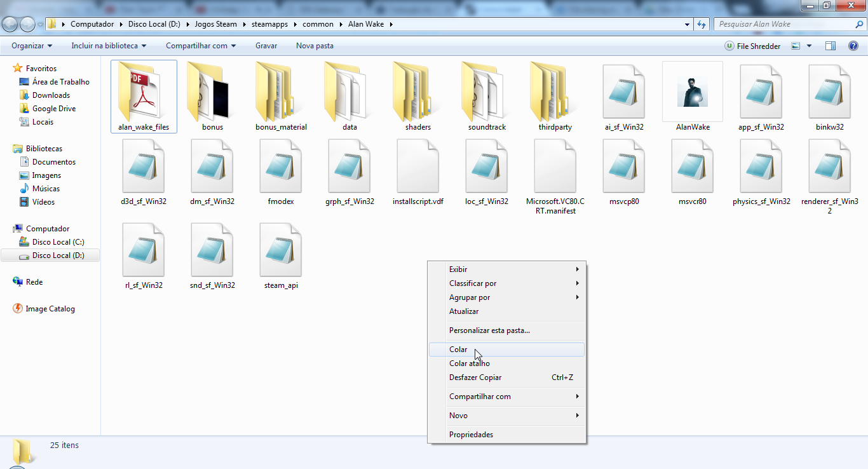Viewport: 868px width, 469px height.
Task: Select the physics_sf_Win32 file
Action: pos(761,172)
